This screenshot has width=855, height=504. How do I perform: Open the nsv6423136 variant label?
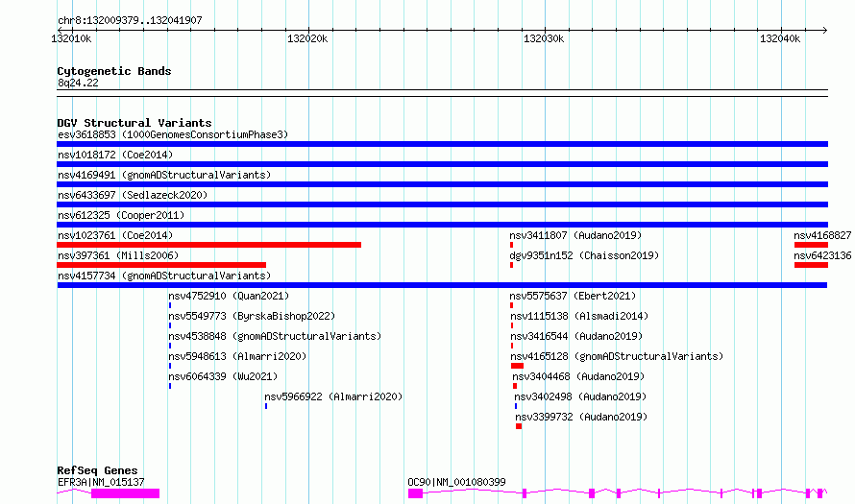pos(822,255)
